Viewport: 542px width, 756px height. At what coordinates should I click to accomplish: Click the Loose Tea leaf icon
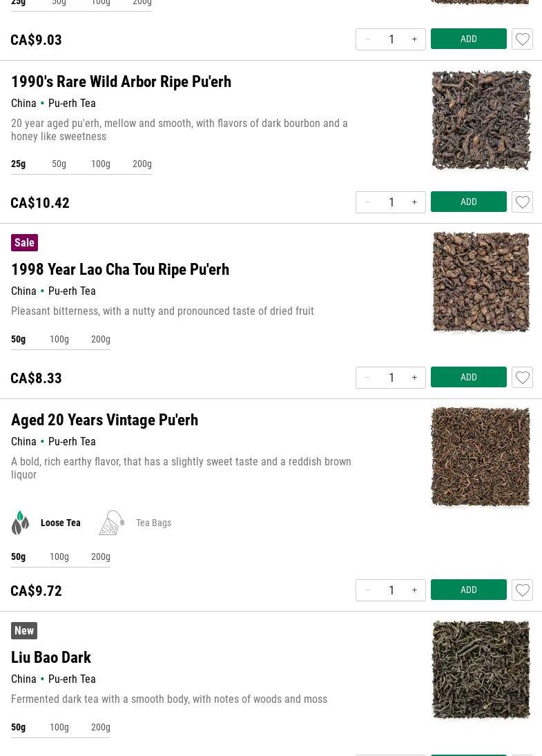21,523
